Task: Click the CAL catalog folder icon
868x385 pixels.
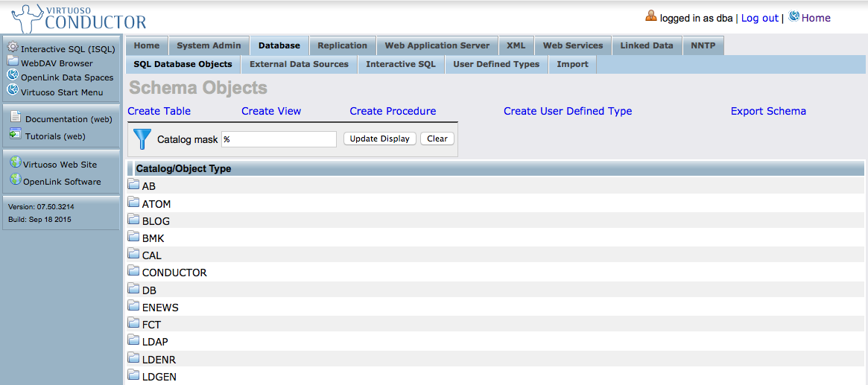Action: (x=133, y=255)
